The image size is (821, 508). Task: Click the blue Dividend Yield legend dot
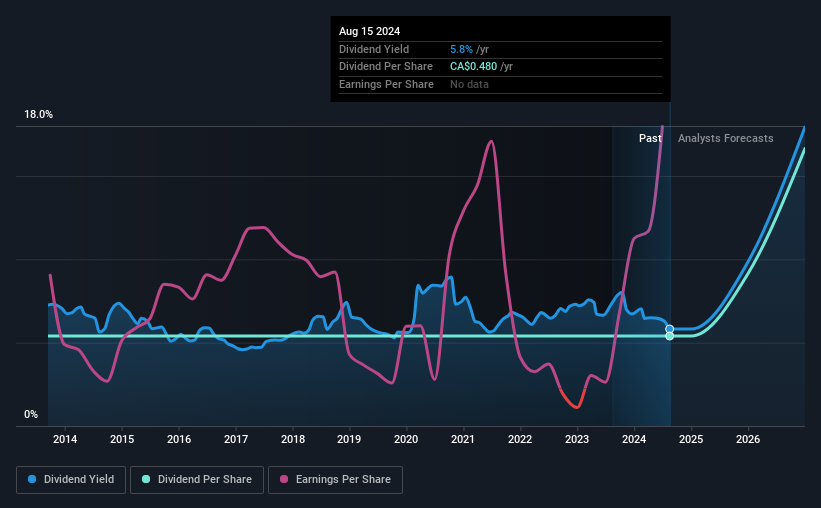[32, 479]
